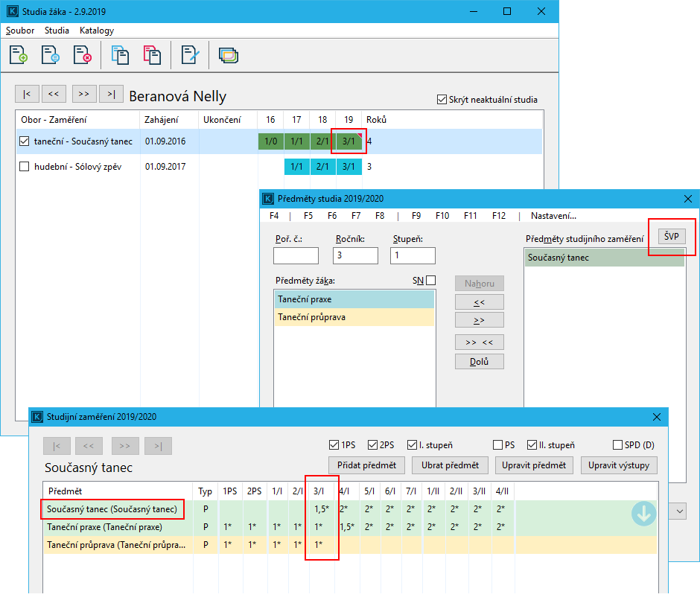Viewport: 700px width, 606px height.
Task: Check the hudební - Sólový zpěv checkbox
Action: coord(25,167)
